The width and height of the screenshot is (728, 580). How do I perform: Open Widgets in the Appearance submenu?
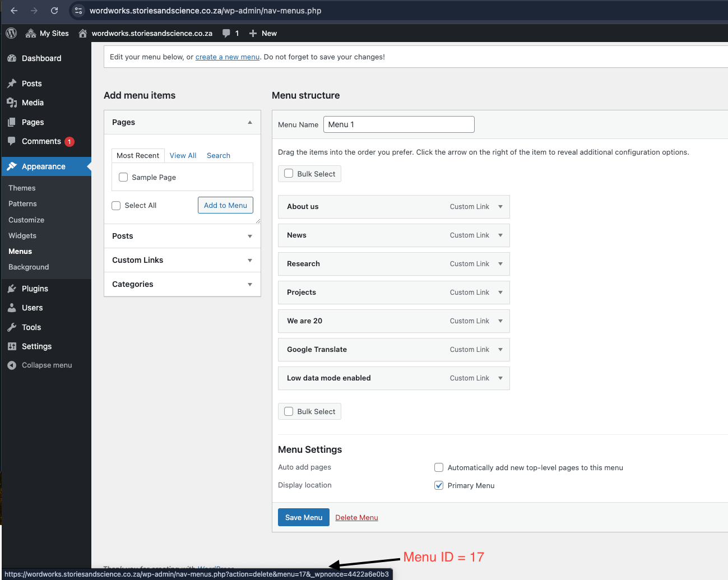click(x=22, y=236)
